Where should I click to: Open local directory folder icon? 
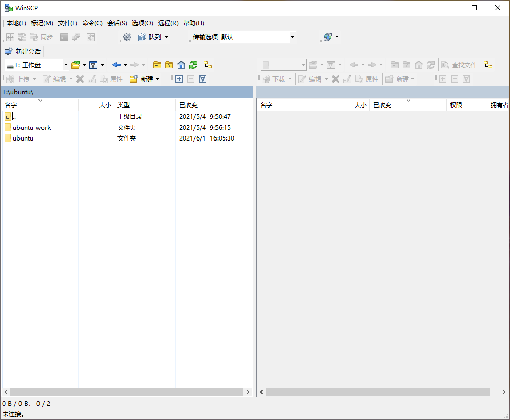75,65
